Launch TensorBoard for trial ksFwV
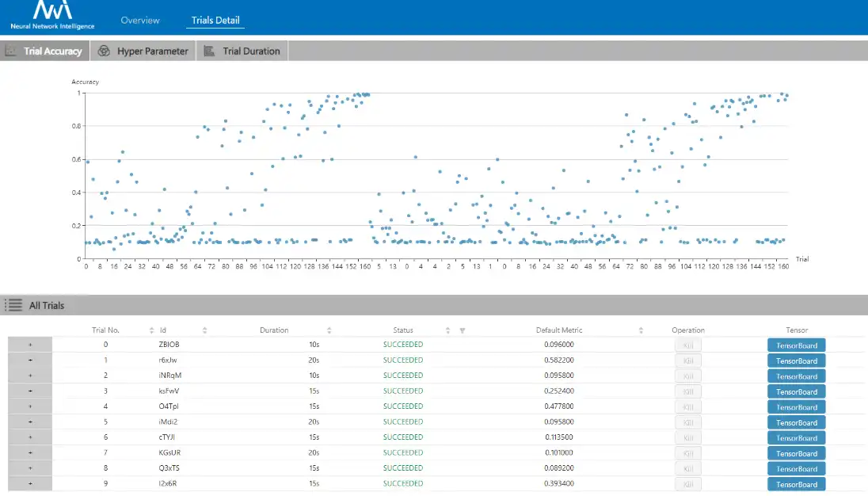Viewport: 868px width, 496px height. click(796, 391)
